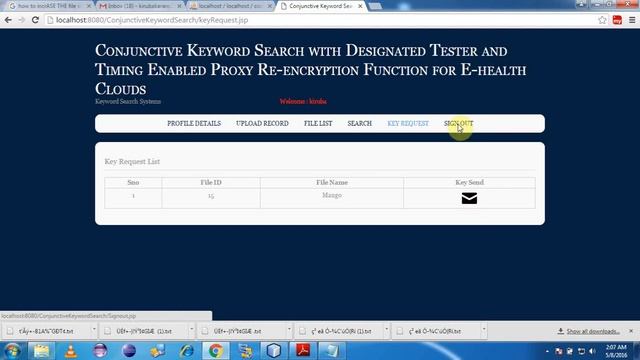The width and height of the screenshot is (640, 360).
Task: Open UPLOAD RECORD menu item
Action: pyautogui.click(x=262, y=123)
